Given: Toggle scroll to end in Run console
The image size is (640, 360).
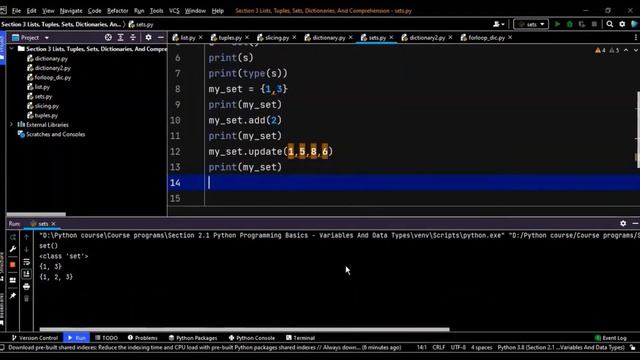Looking at the screenshot, I should tap(27, 274).
